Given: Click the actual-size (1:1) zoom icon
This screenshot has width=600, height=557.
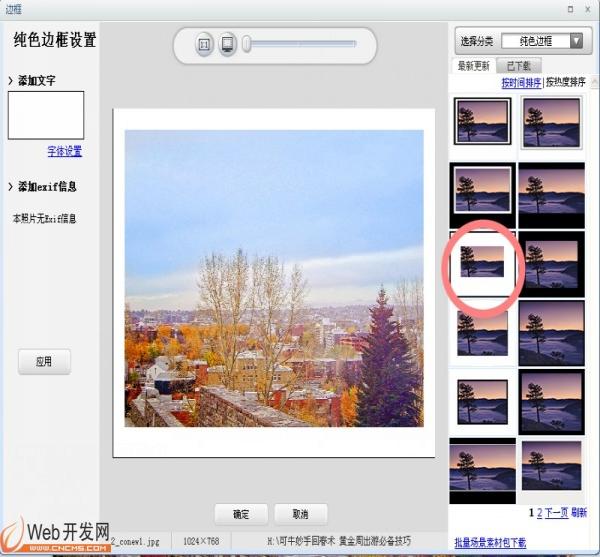Looking at the screenshot, I should click(x=204, y=44).
